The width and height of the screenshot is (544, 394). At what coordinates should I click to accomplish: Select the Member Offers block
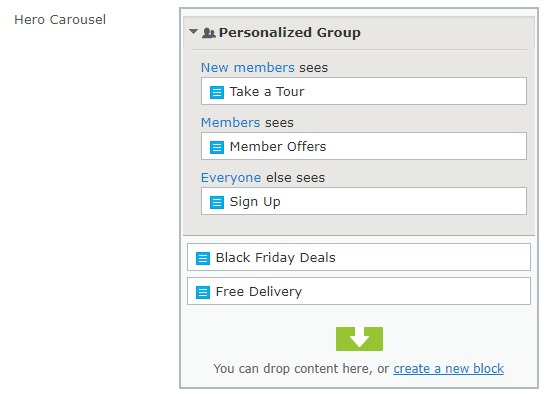click(364, 146)
